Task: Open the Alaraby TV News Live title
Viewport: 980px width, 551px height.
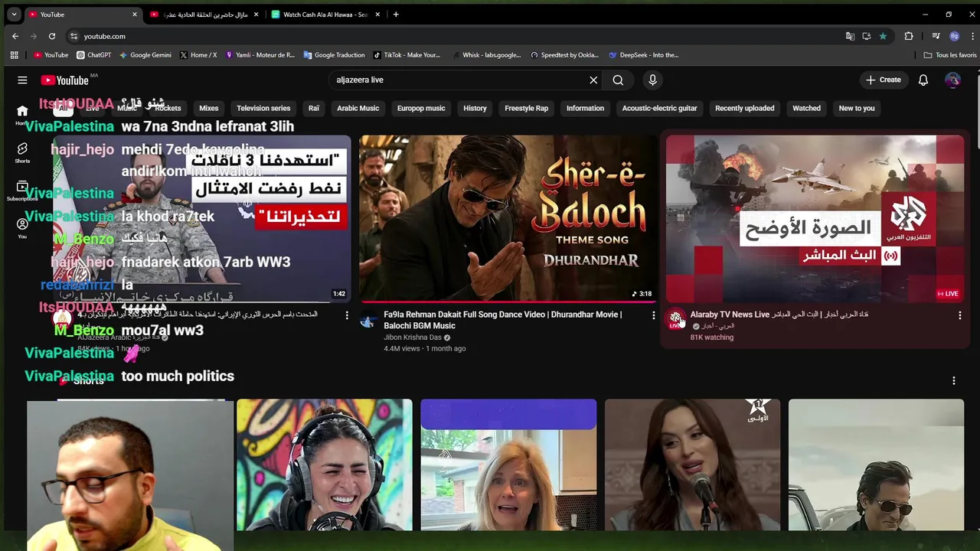Action: [x=779, y=315]
